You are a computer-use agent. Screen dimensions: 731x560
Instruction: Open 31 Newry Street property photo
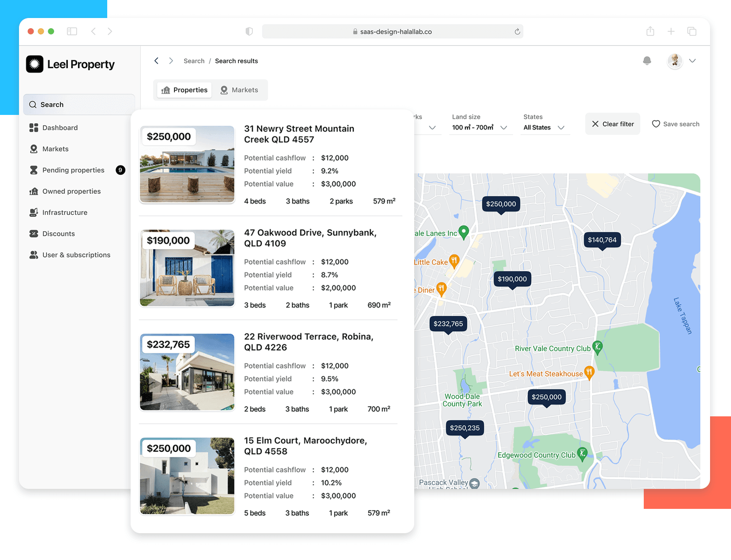[x=187, y=165]
